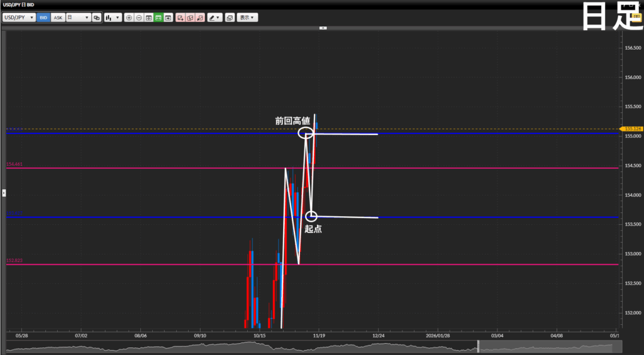Click the zoom out magnifier icon

[x=139, y=18]
